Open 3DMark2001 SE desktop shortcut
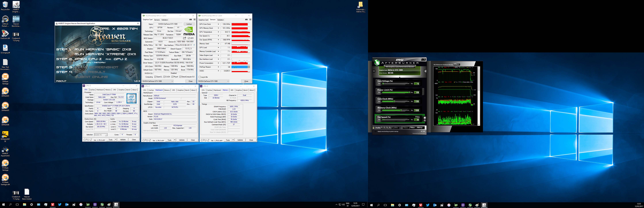644x208 pixels. [5, 137]
